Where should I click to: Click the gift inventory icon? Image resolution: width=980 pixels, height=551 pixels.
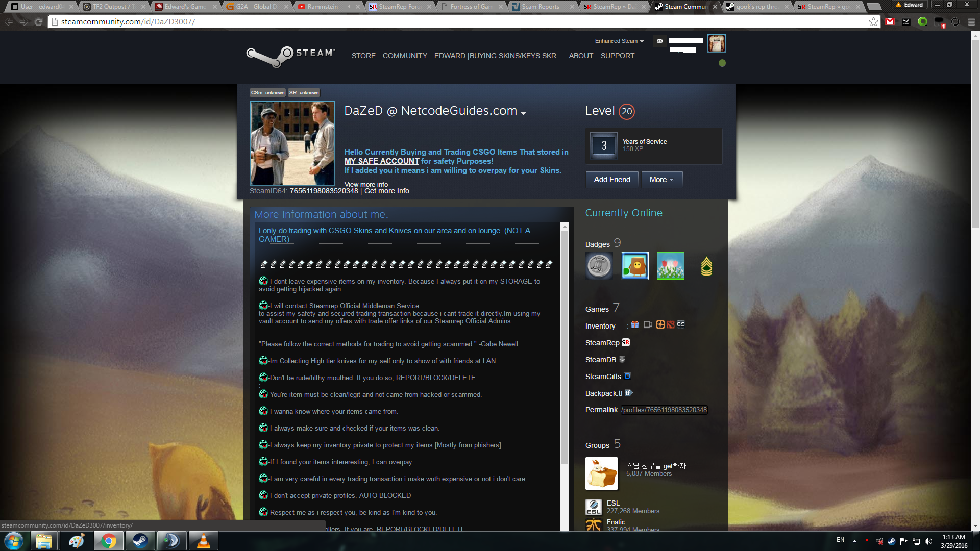(635, 325)
